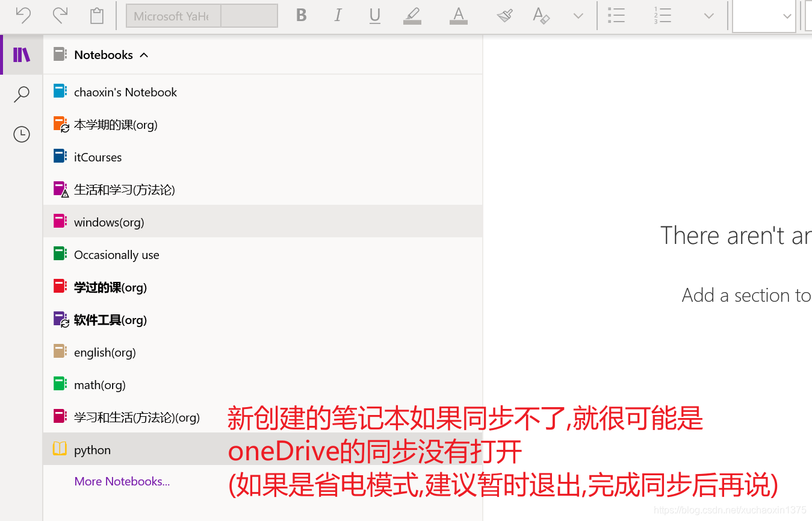
Task: Click the blue chaoxin's Notebook icon
Action: click(60, 92)
